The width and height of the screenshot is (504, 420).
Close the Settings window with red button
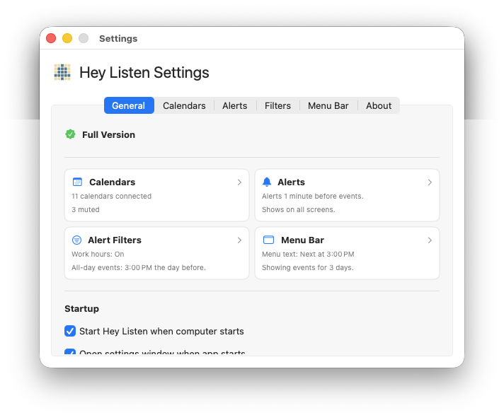pyautogui.click(x=51, y=38)
